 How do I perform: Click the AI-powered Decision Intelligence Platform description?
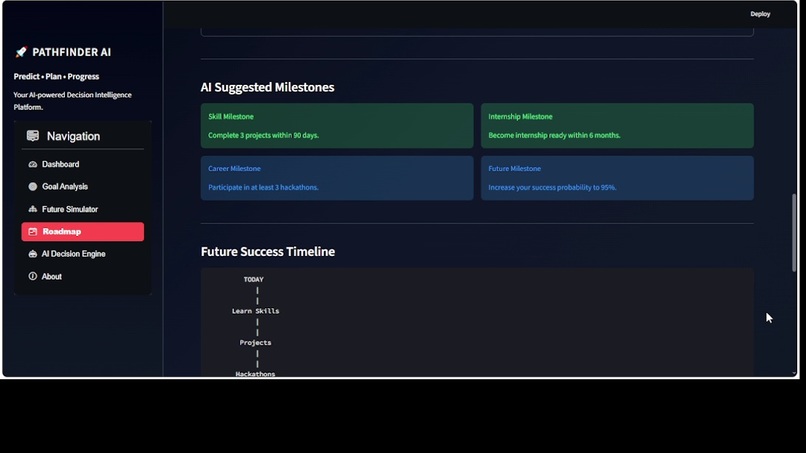[x=72, y=101]
